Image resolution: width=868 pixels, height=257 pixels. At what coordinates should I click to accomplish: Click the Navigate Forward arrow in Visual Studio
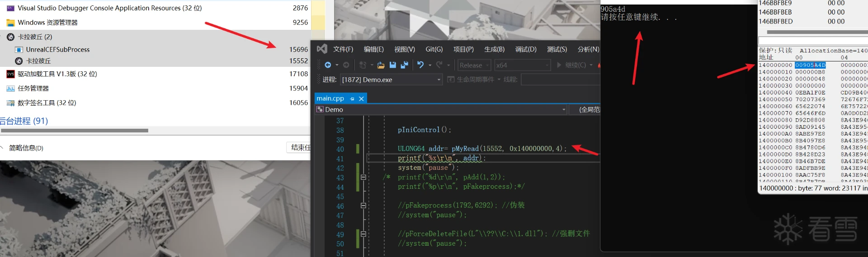[346, 65]
